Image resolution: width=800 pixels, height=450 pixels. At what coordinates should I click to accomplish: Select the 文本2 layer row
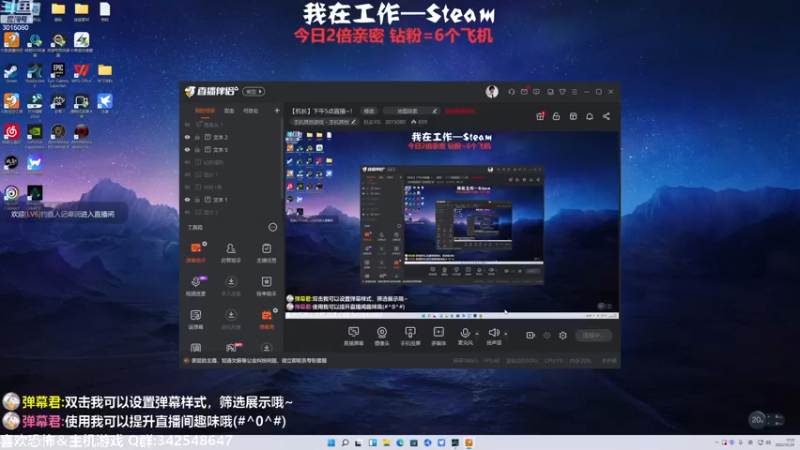pyautogui.click(x=232, y=137)
